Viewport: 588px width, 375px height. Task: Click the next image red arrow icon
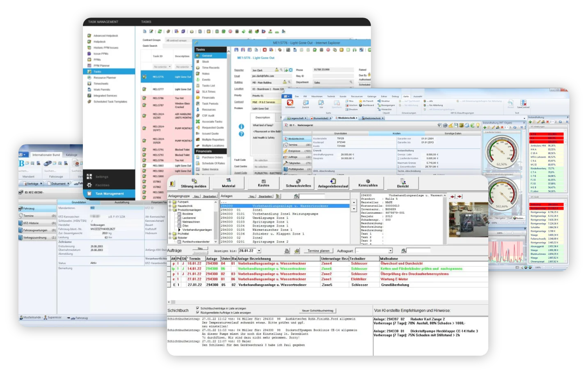point(460,197)
